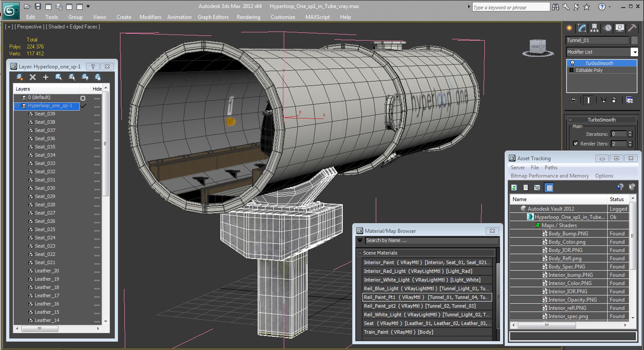Open the Modifiers menu

[x=150, y=17]
